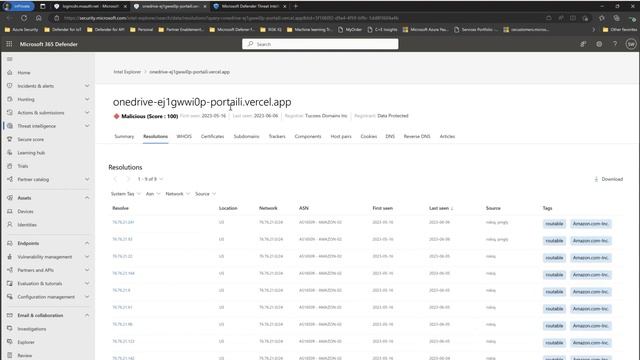Sort by the Last seen column

(441, 208)
